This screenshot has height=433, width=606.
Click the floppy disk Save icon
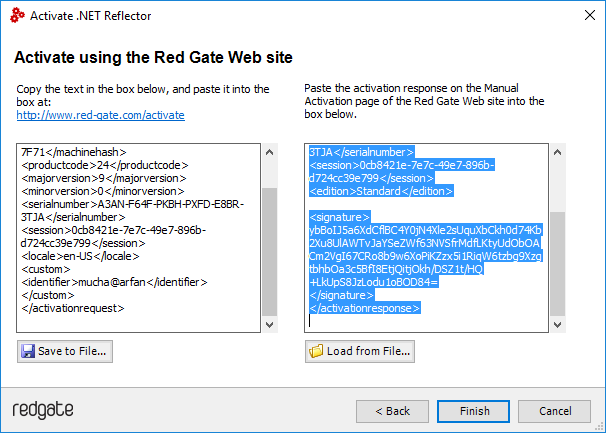(x=28, y=351)
